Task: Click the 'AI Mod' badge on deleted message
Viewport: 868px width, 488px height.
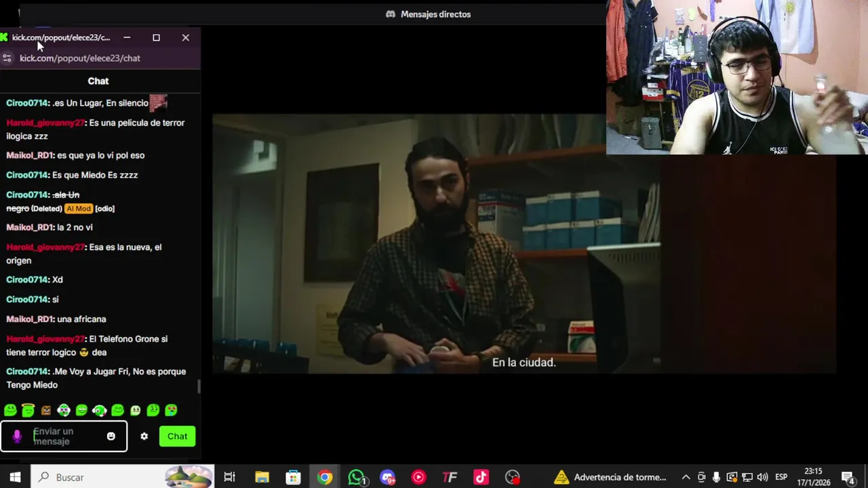Action: click(x=79, y=209)
